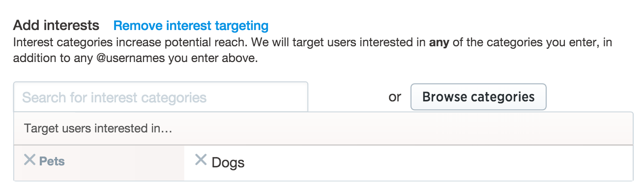Select the Pets parent category label
This screenshot has height=190, width=644.
tap(52, 161)
